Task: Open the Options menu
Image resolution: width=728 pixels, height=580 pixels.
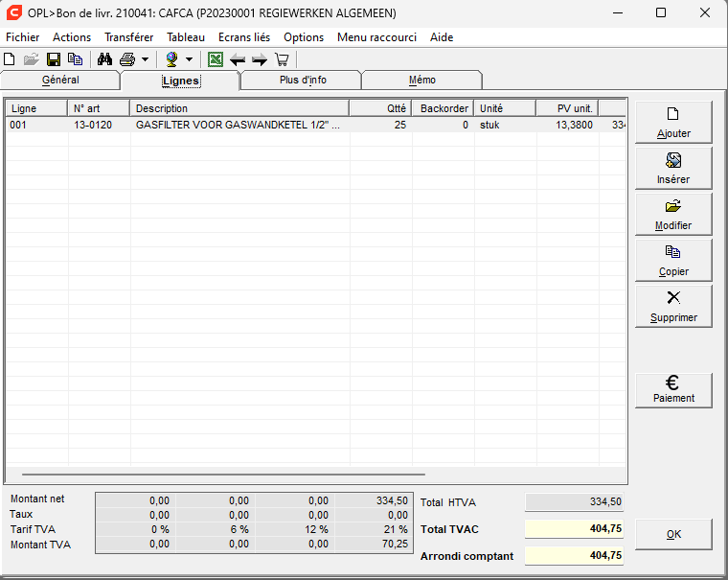Action: [304, 37]
